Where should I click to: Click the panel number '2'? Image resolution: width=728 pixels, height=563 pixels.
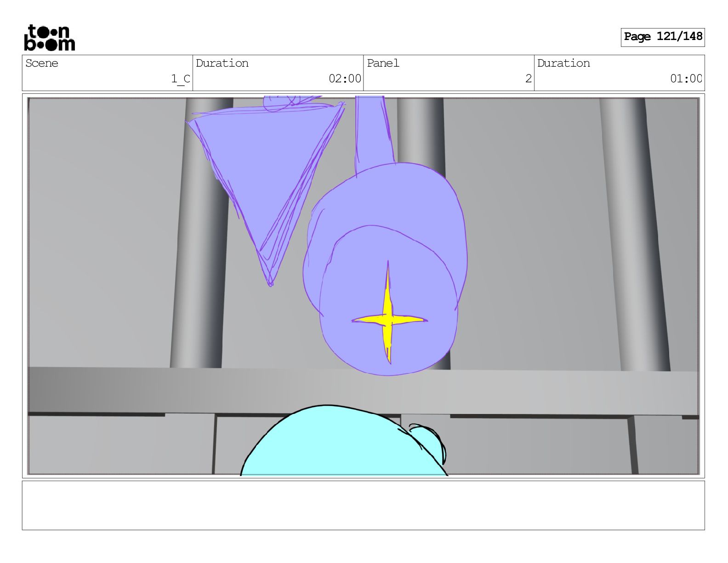pos(529,79)
